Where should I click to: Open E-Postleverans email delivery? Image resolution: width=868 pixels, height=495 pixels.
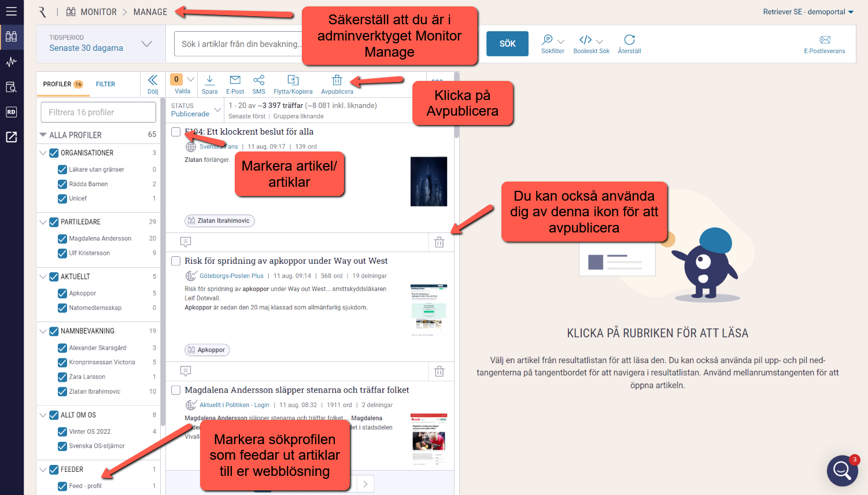click(825, 44)
